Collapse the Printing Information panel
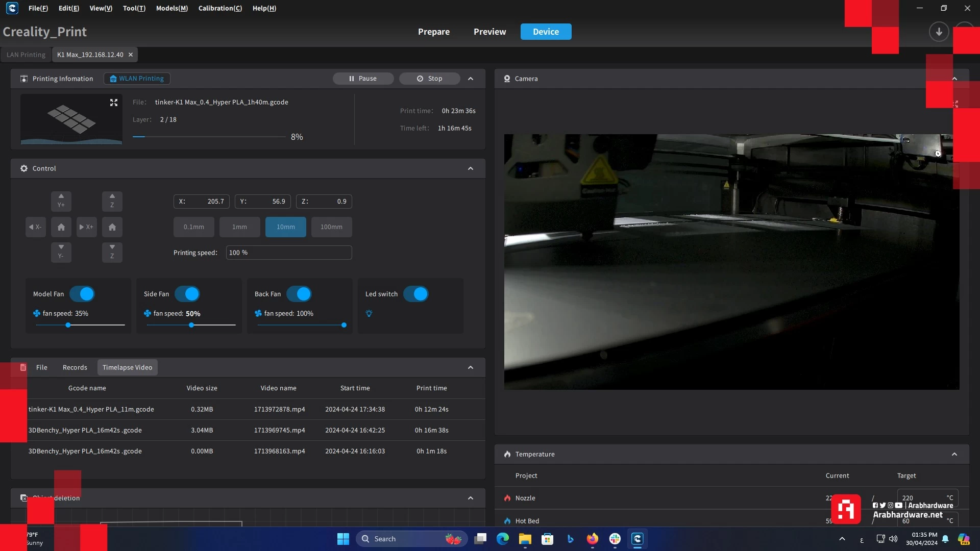980x551 pixels. (471, 79)
